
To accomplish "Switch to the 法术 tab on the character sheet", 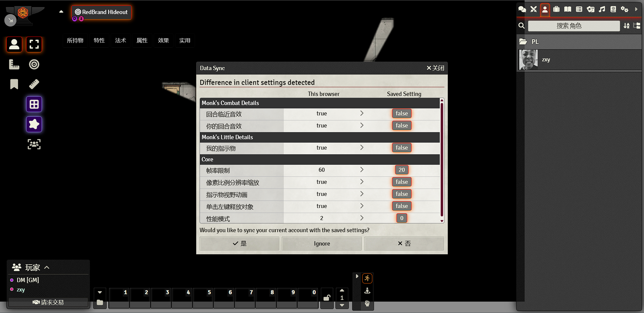I will pyautogui.click(x=120, y=40).
